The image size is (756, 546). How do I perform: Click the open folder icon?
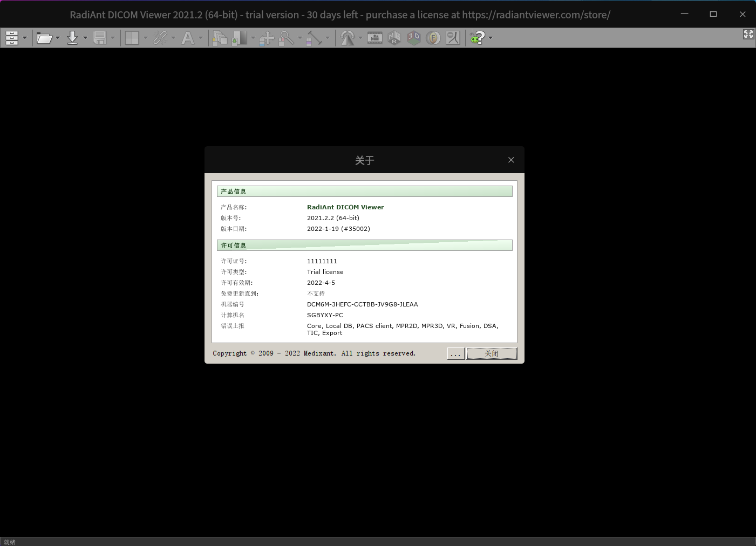[x=44, y=38]
